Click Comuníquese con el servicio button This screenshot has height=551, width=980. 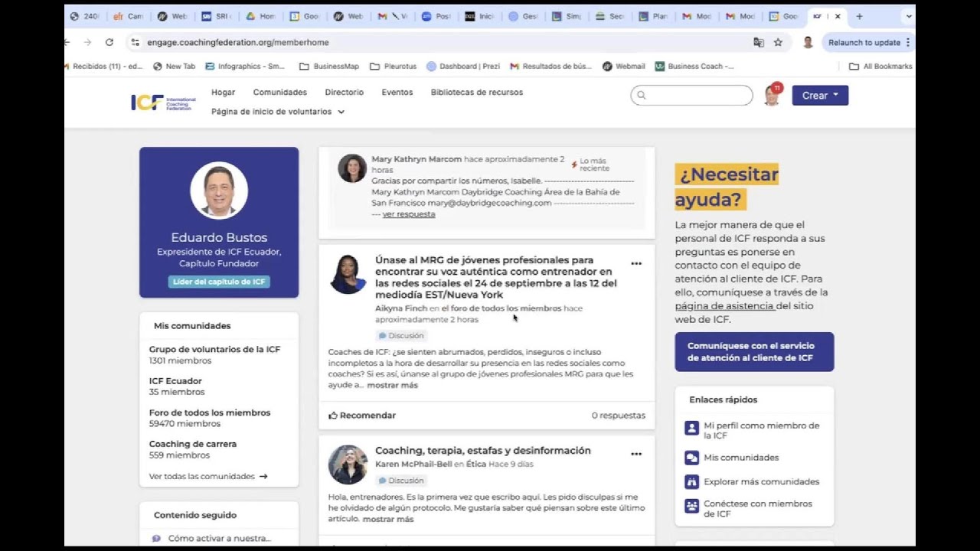pyautogui.click(x=754, y=352)
